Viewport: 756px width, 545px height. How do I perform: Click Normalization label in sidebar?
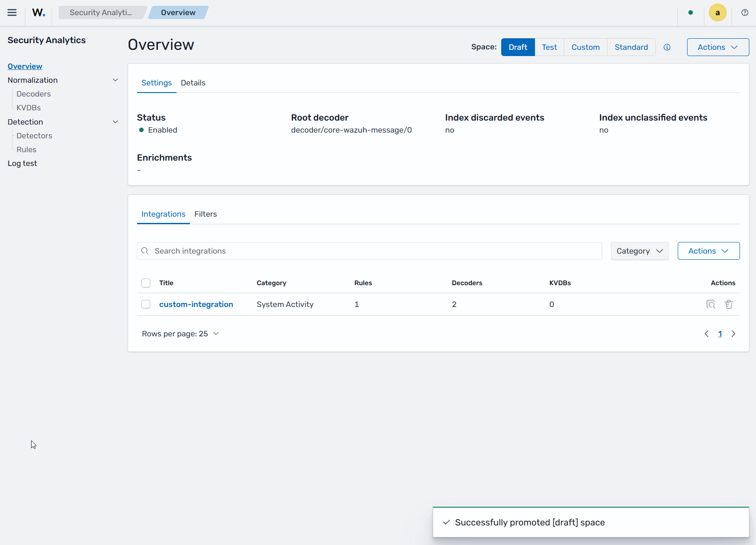32,80
